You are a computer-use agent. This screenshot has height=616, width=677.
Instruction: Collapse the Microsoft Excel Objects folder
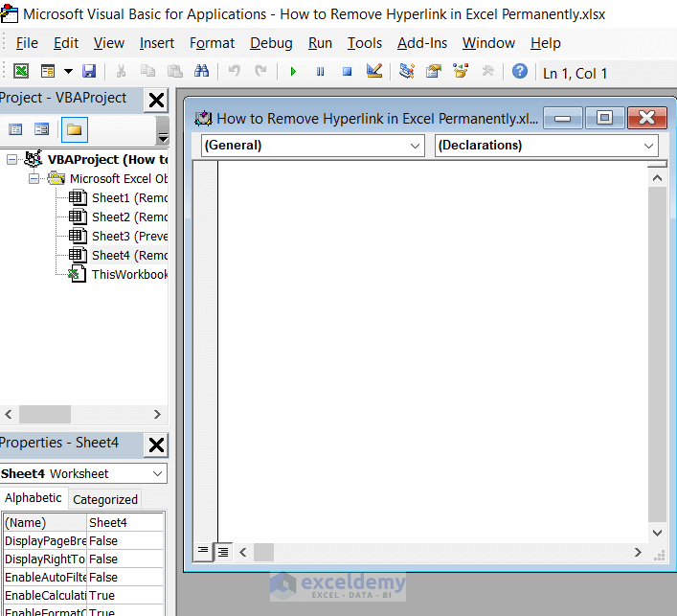pyautogui.click(x=34, y=179)
